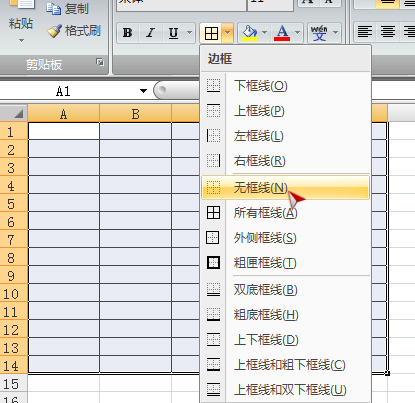Open underline style dropdown arrow
The height and width of the screenshot is (403, 415).
190,33
